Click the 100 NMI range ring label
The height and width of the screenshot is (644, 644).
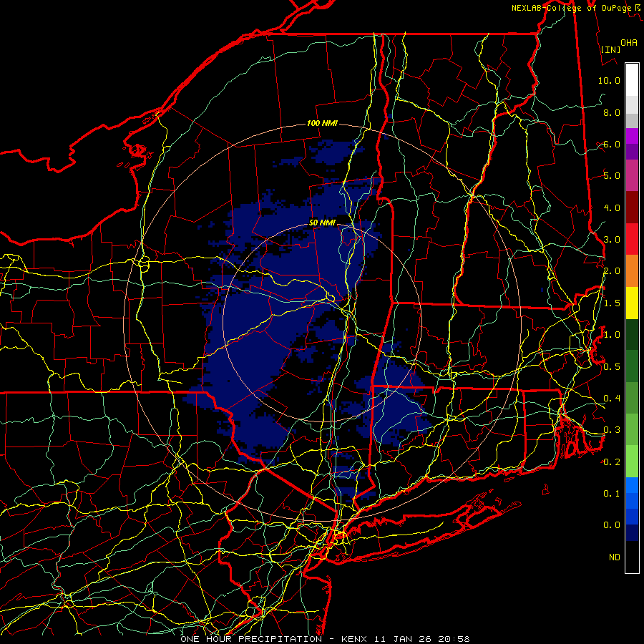pos(322,123)
